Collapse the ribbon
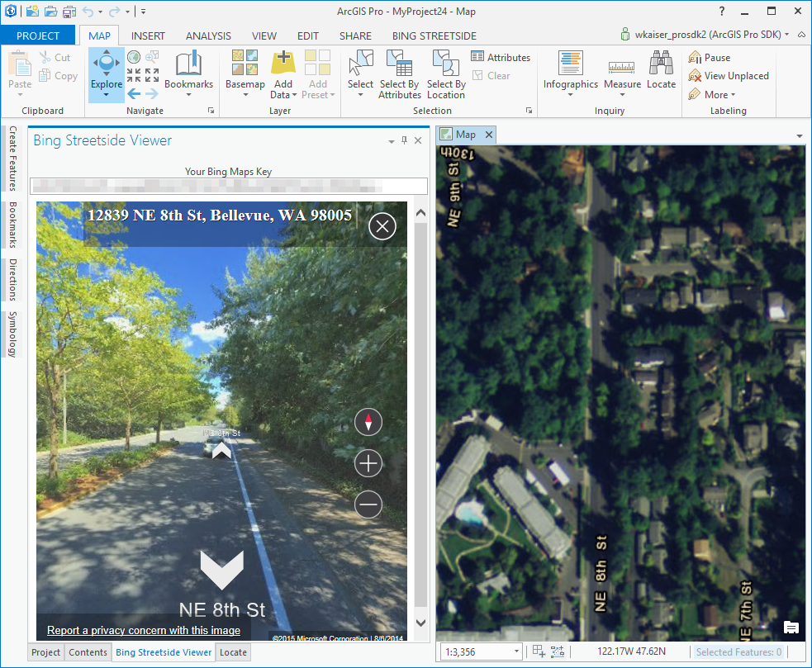Image resolution: width=812 pixels, height=668 pixels. tap(801, 35)
